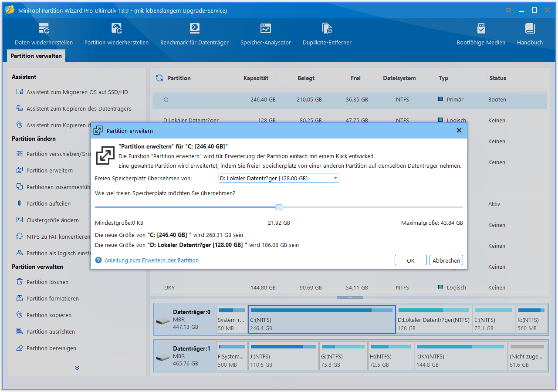The image size is (558, 392).
Task: Launch Duplikate-Entferner tool
Action: click(327, 34)
